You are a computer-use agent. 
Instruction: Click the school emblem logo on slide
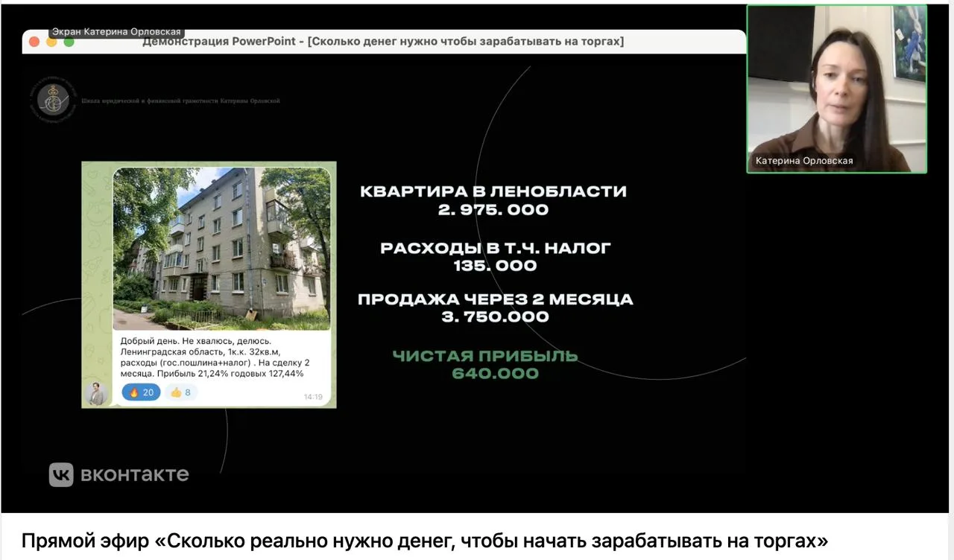pos(53,100)
